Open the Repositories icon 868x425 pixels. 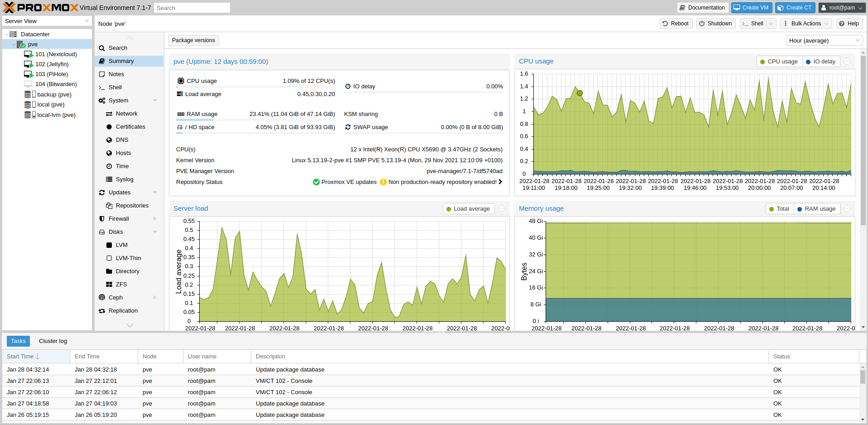coord(109,206)
